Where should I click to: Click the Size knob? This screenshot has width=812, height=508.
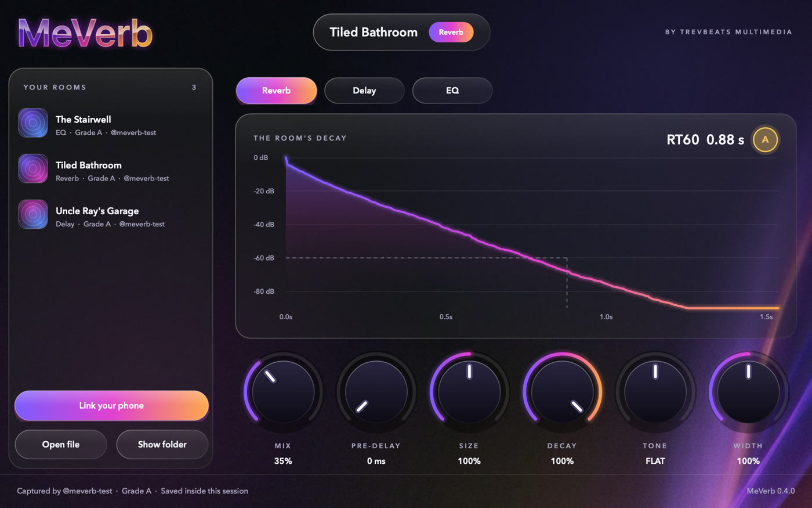(x=469, y=391)
